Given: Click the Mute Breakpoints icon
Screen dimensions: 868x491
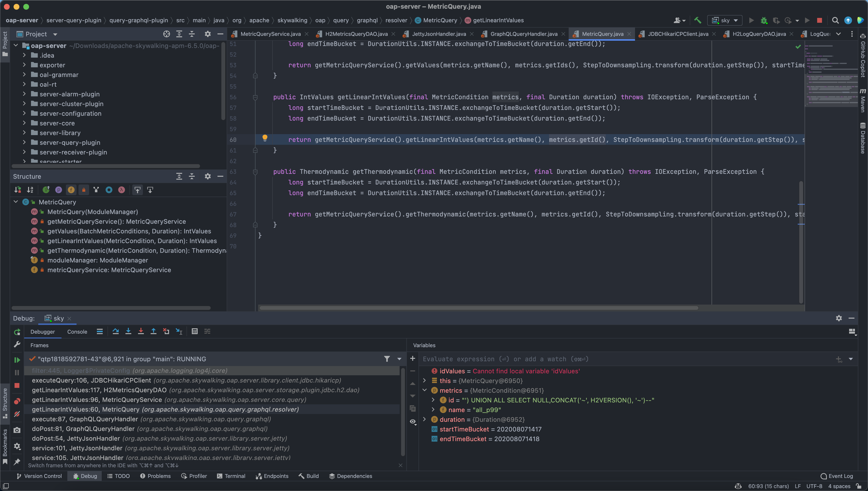Looking at the screenshot, I should 17,414.
